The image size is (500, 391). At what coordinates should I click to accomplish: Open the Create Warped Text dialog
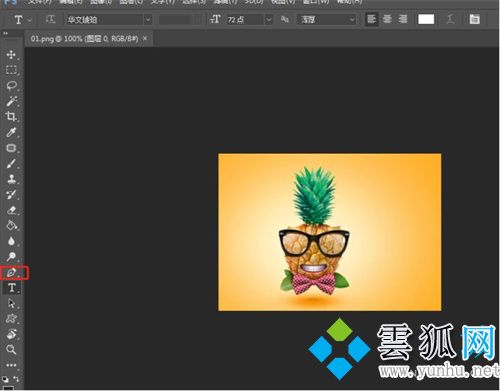(450, 20)
